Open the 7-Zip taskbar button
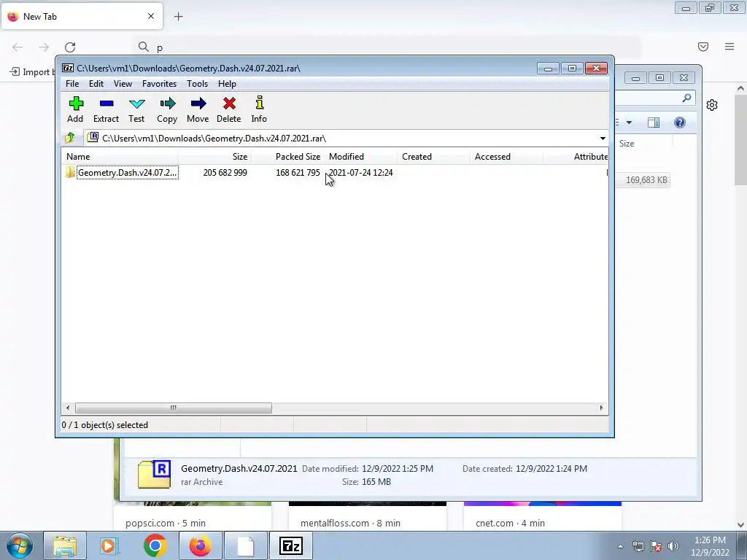The height and width of the screenshot is (560, 747). pyautogui.click(x=291, y=545)
